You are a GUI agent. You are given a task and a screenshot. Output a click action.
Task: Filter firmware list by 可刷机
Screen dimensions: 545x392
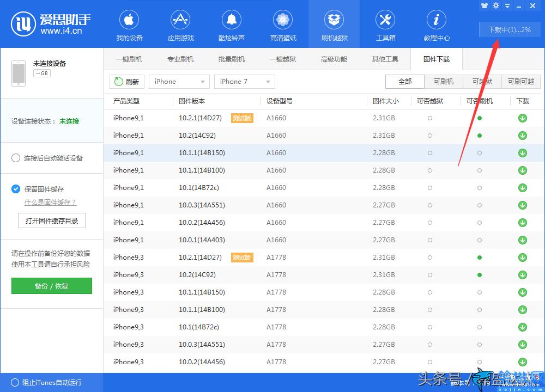tap(444, 82)
